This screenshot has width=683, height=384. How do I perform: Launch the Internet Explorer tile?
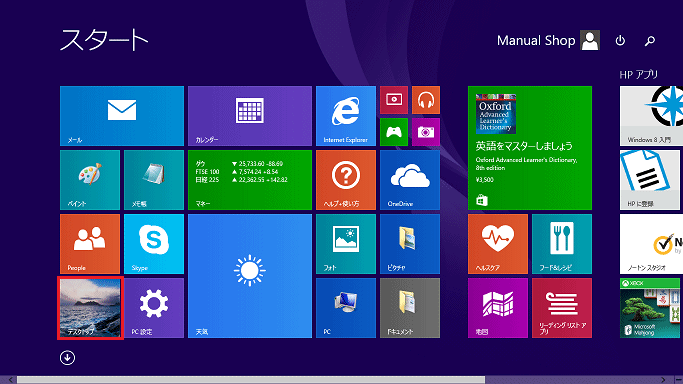tap(345, 116)
